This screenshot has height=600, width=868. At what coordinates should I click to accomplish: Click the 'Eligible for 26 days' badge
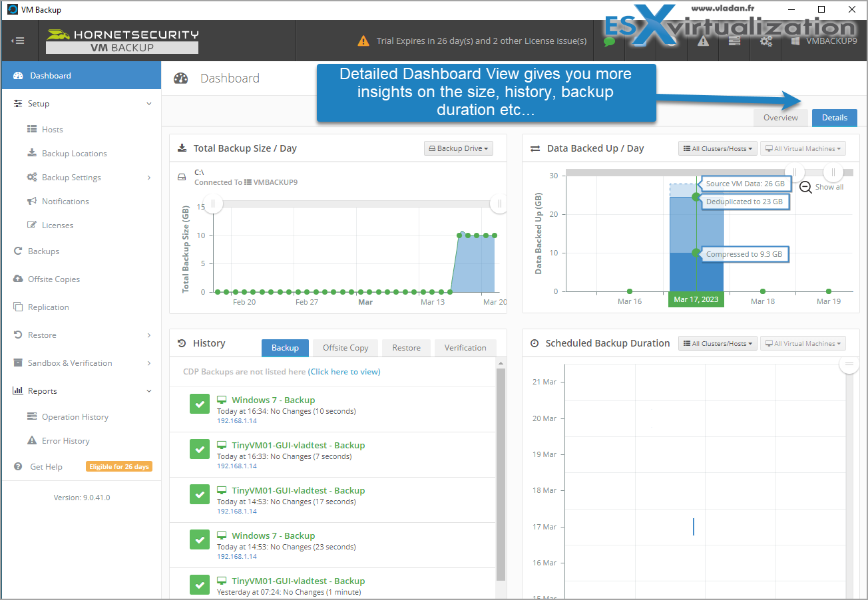pos(118,467)
